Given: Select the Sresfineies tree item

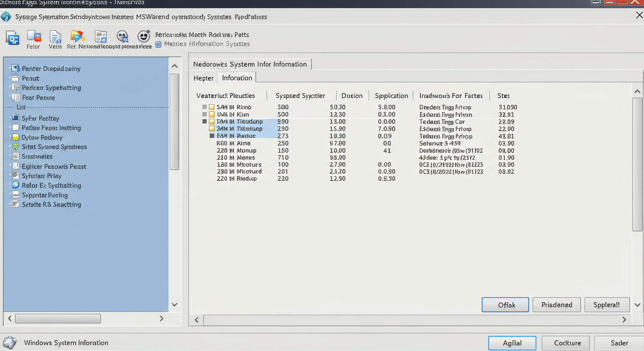Looking at the screenshot, I should coord(37,156).
